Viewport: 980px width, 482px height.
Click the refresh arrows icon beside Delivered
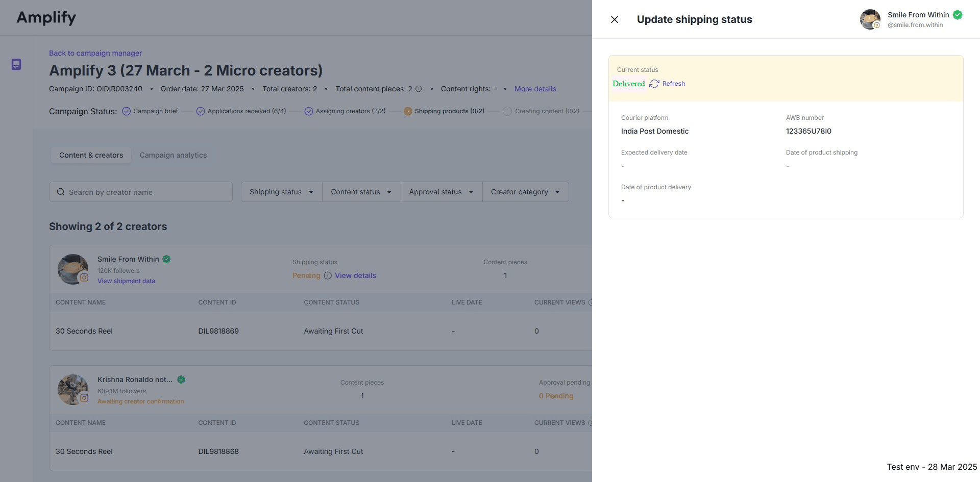(654, 84)
